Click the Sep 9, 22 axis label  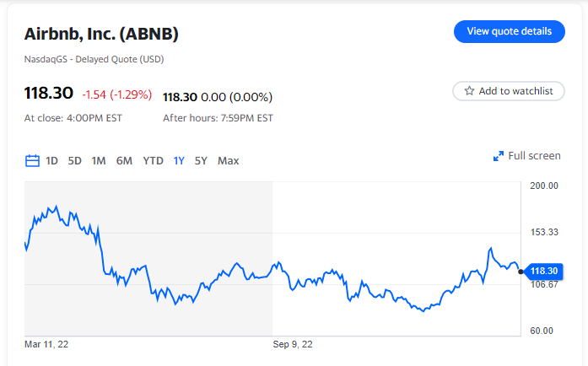tap(292, 344)
